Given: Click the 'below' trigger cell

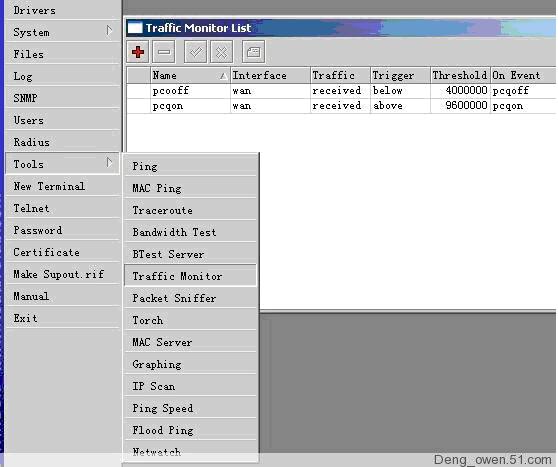Looking at the screenshot, I should coord(388,91).
